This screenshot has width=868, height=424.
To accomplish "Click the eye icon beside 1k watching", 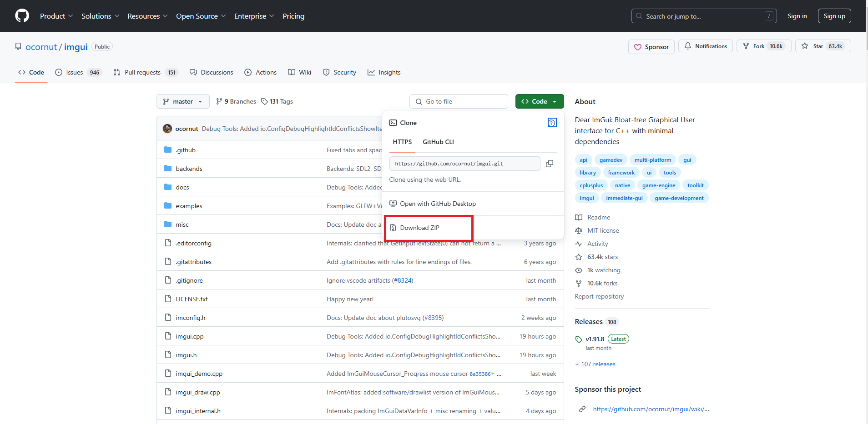I will 579,270.
